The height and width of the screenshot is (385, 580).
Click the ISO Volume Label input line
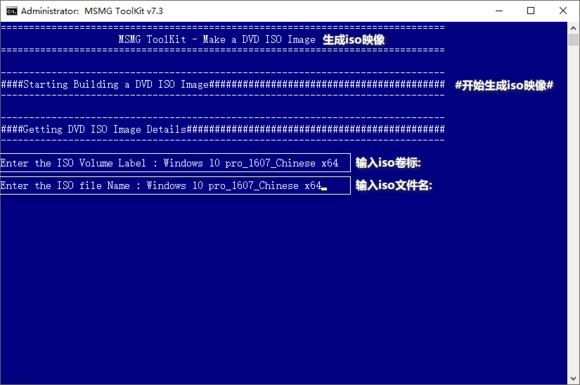pos(175,163)
